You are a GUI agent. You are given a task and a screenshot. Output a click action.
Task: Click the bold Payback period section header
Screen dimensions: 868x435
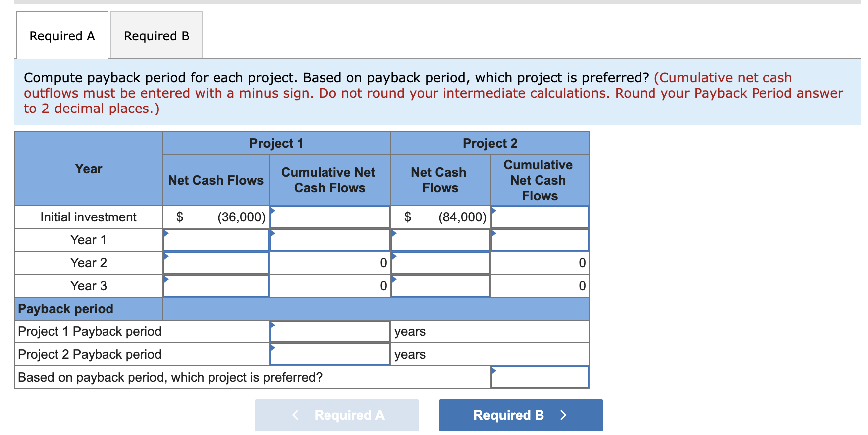66,309
